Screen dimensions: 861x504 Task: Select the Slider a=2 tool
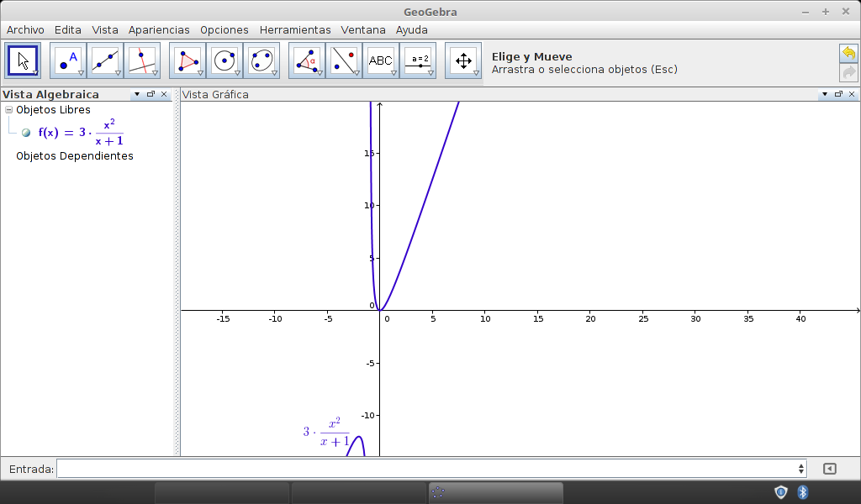point(417,60)
